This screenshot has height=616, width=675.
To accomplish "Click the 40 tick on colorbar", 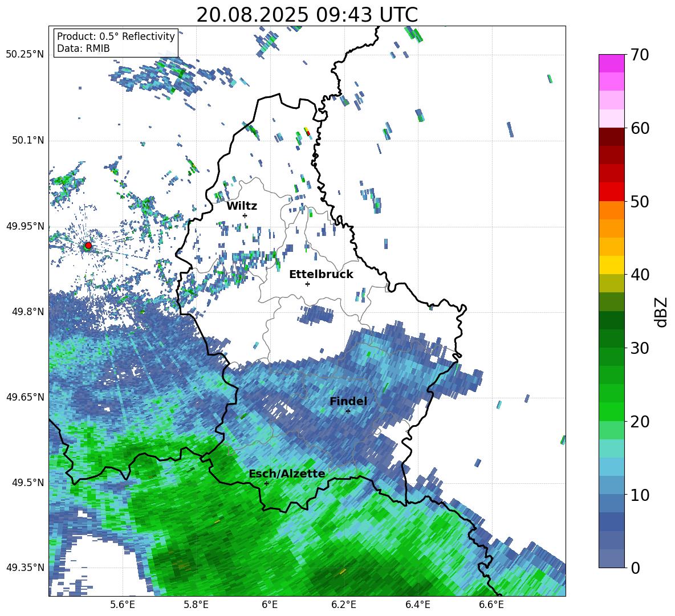I will (640, 275).
